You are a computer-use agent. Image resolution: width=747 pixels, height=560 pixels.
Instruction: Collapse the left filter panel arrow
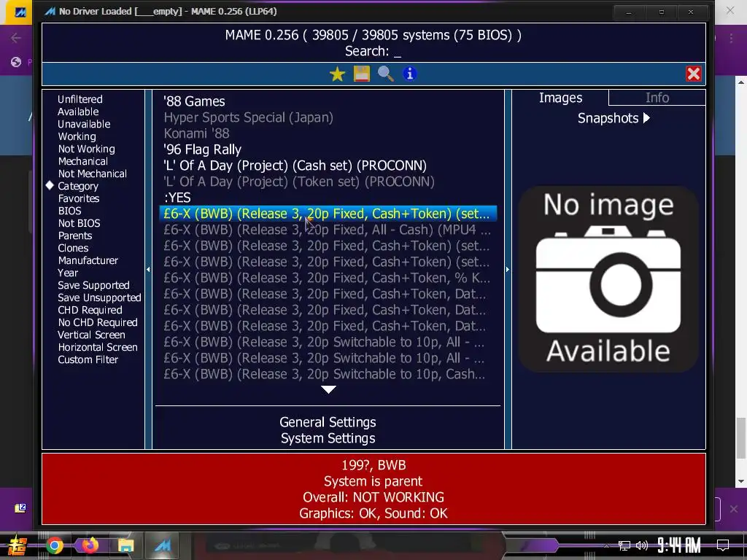(148, 270)
